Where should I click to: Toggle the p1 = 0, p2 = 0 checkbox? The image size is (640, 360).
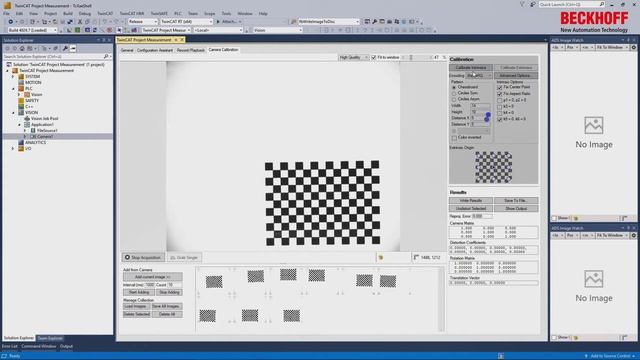click(x=500, y=100)
